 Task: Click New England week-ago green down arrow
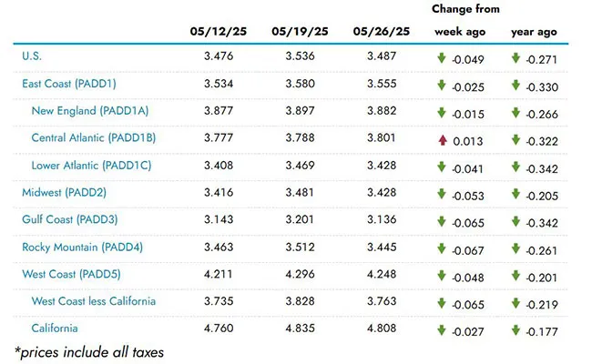pyautogui.click(x=442, y=113)
